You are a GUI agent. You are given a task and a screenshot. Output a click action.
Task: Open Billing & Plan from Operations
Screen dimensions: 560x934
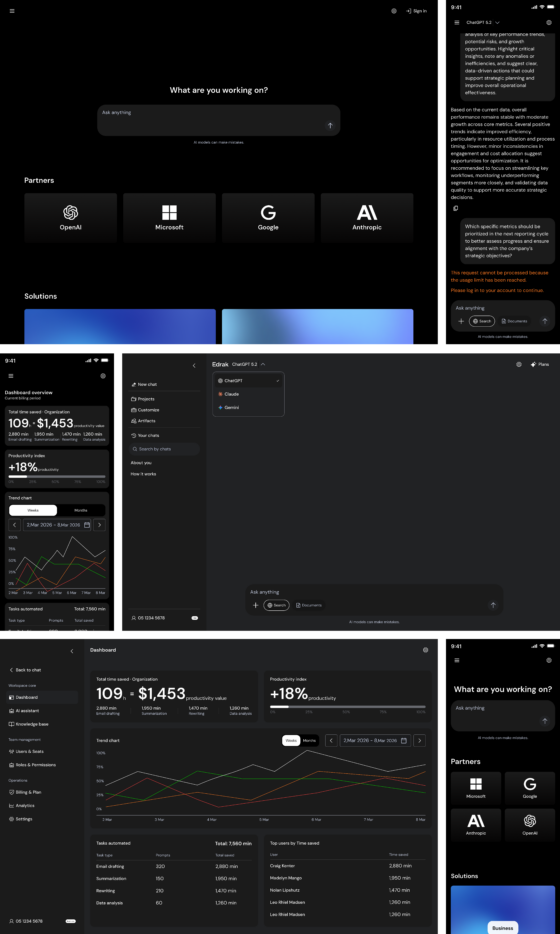coord(25,792)
